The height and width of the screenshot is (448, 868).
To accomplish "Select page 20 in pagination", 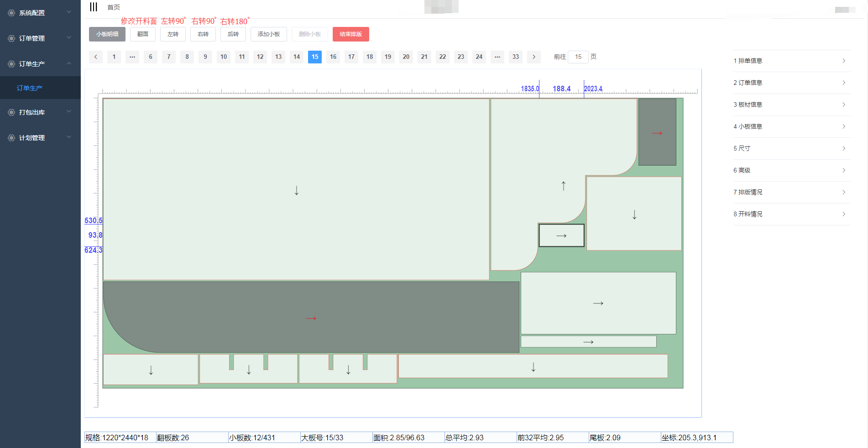I will click(x=406, y=57).
